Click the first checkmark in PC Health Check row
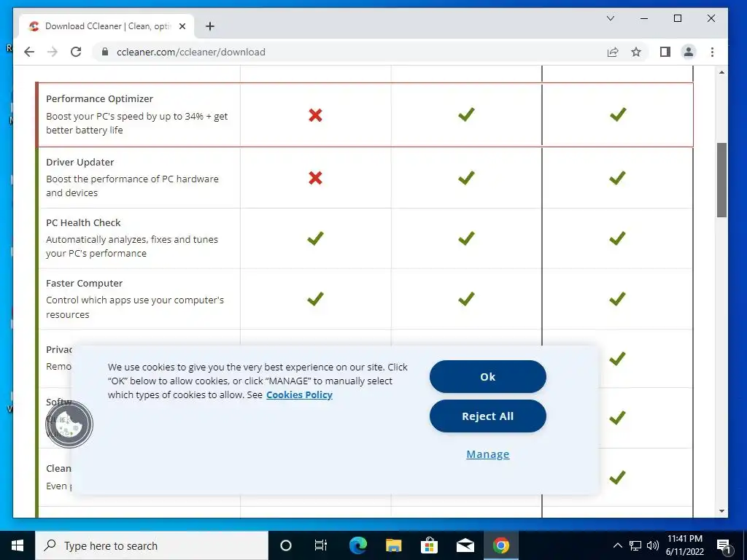Image resolution: width=747 pixels, height=560 pixels. click(315, 238)
